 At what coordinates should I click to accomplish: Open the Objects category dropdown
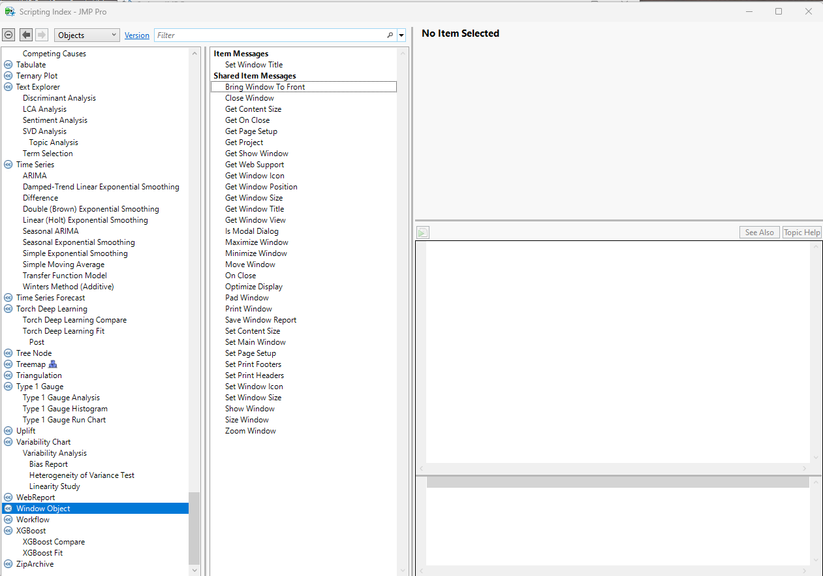[x=87, y=35]
